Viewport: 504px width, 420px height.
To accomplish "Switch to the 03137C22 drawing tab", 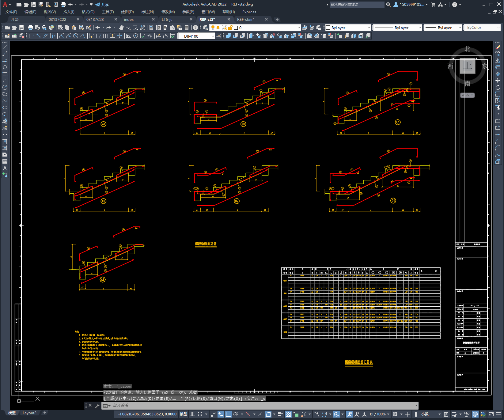I will click(x=57, y=19).
